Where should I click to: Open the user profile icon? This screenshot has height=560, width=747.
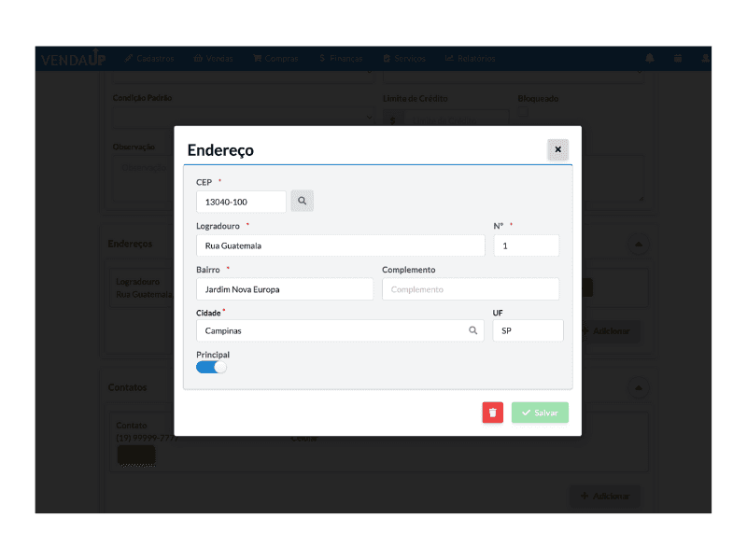(x=705, y=58)
